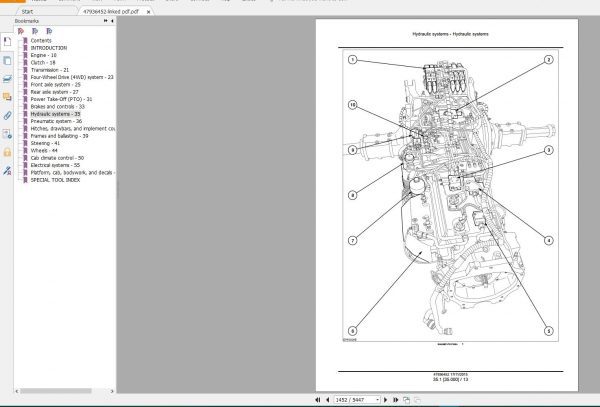Click the first bookmark toolbar icon

(21, 31)
